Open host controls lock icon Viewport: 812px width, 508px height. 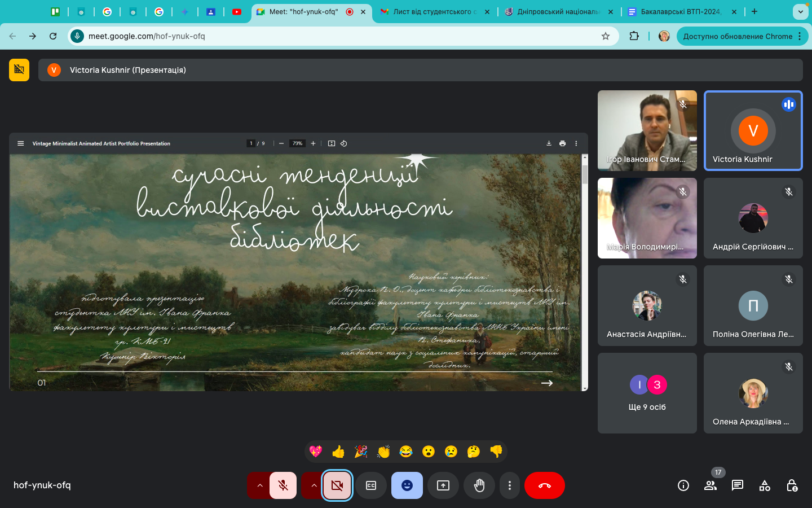coord(792,485)
